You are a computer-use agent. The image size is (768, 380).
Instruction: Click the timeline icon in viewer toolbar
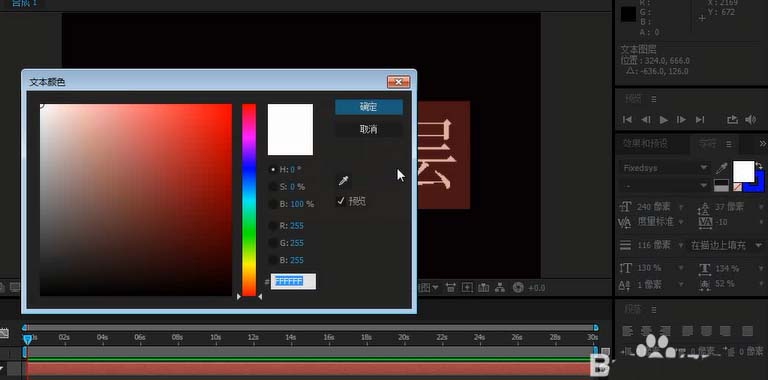click(x=483, y=288)
